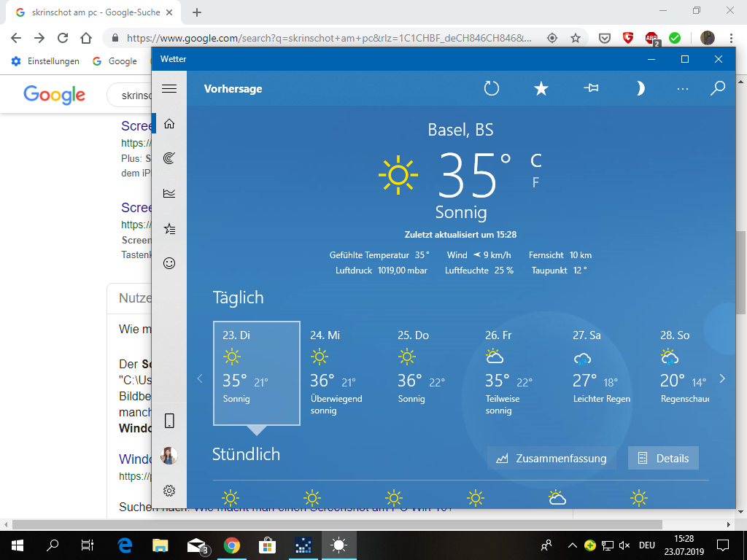747x560 pixels.
Task: Open the Maps radar sidebar icon
Action: (169, 158)
